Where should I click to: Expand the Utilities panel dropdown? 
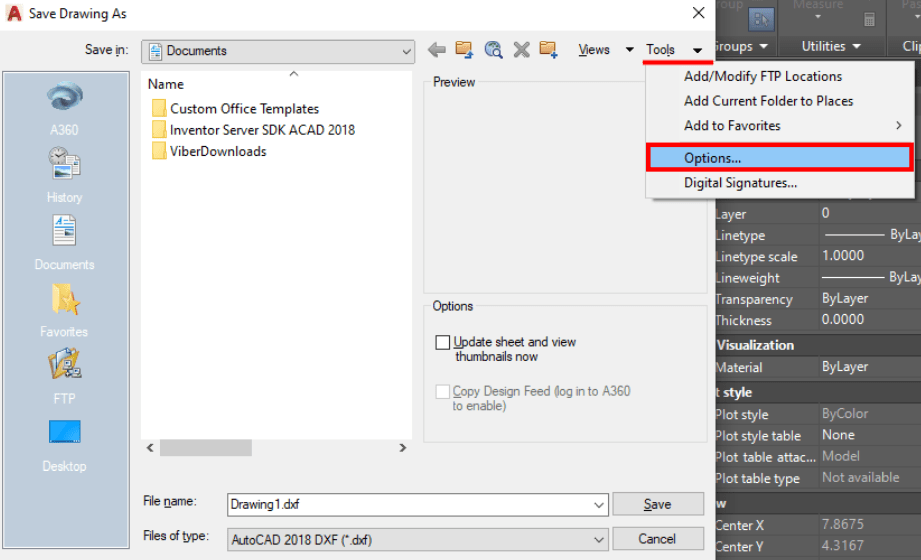click(x=856, y=46)
